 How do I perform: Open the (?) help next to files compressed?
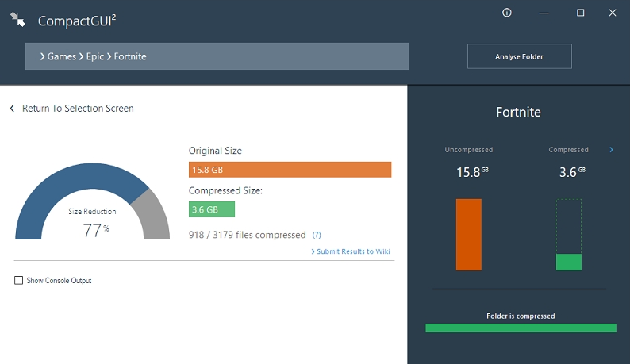(317, 235)
